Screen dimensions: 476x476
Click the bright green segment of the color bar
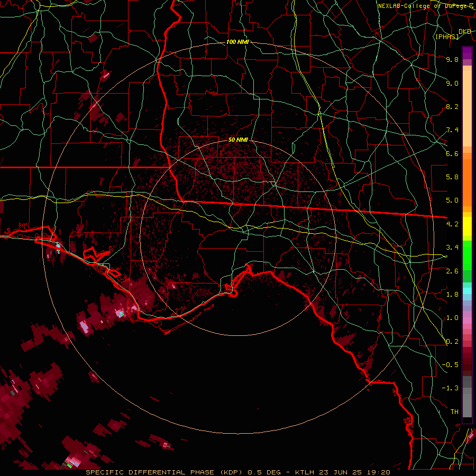pos(467,255)
